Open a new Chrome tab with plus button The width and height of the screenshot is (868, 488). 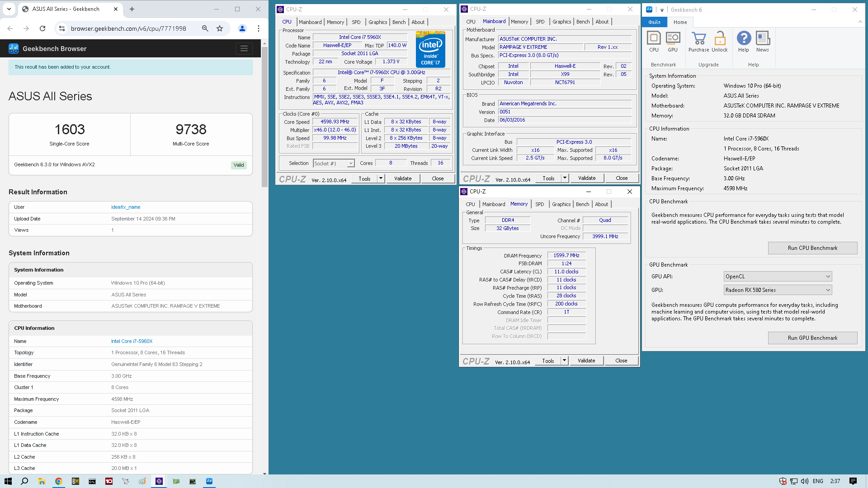(x=132, y=9)
